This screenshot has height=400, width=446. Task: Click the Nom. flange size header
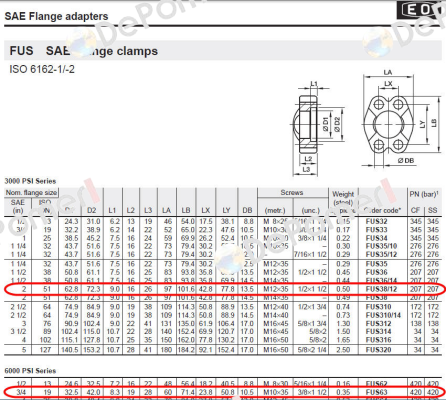point(32,193)
